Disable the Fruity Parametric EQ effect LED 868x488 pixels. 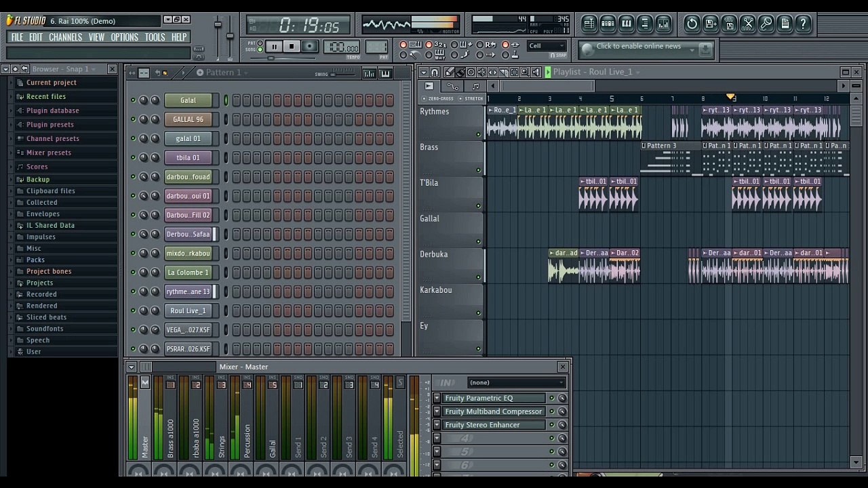[x=551, y=398]
